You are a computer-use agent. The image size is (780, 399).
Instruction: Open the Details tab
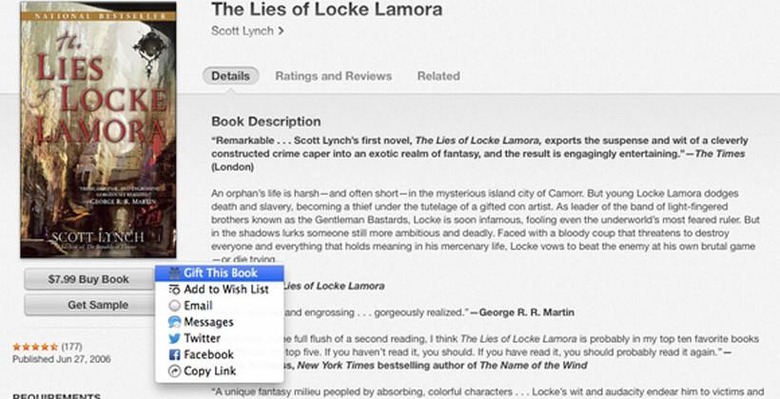[230, 76]
